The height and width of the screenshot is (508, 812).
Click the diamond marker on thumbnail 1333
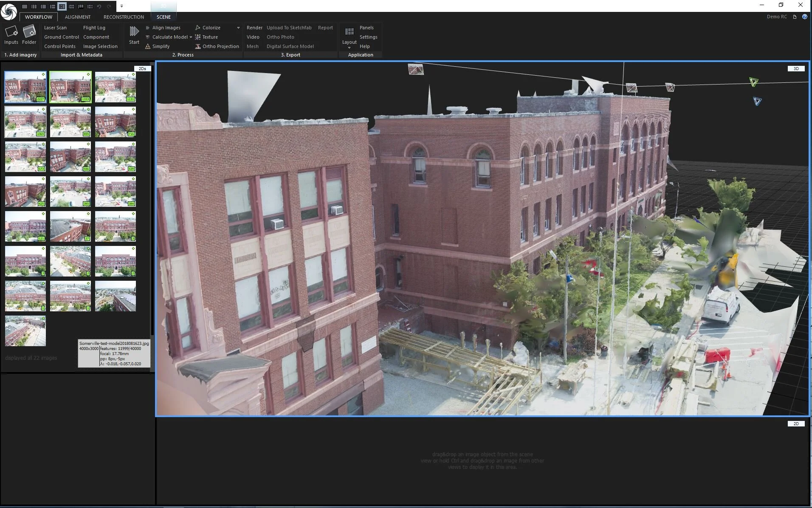[x=88, y=74]
